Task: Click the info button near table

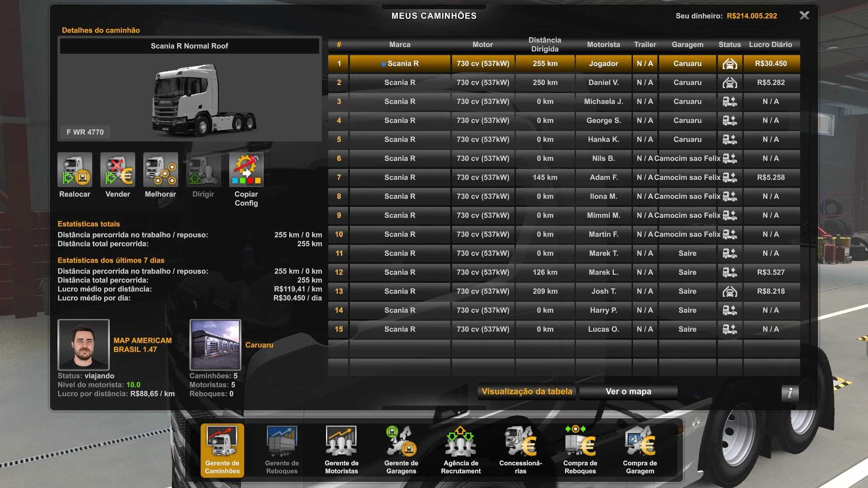Action: coord(790,393)
